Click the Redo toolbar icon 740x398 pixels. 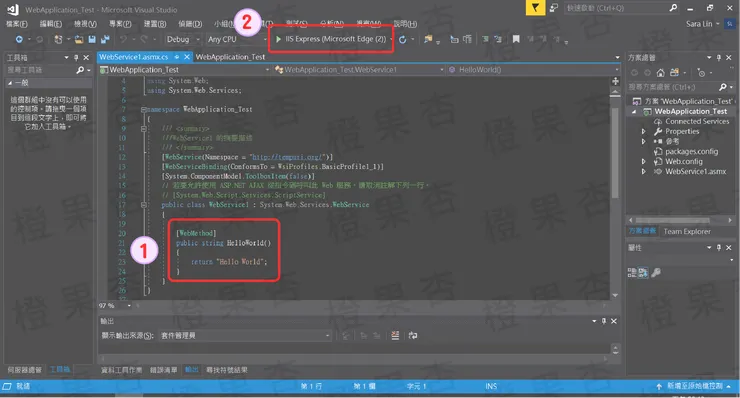pos(144,39)
